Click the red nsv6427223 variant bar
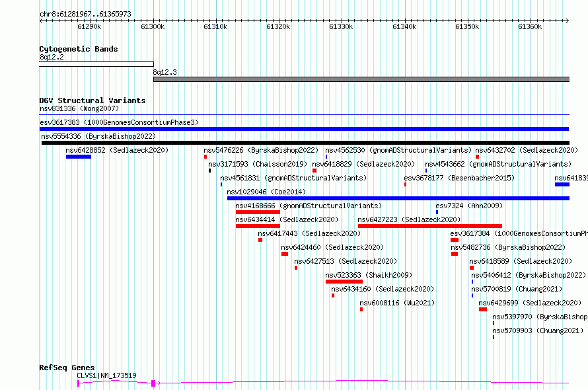Image resolution: width=588 pixels, height=390 pixels. (x=430, y=226)
